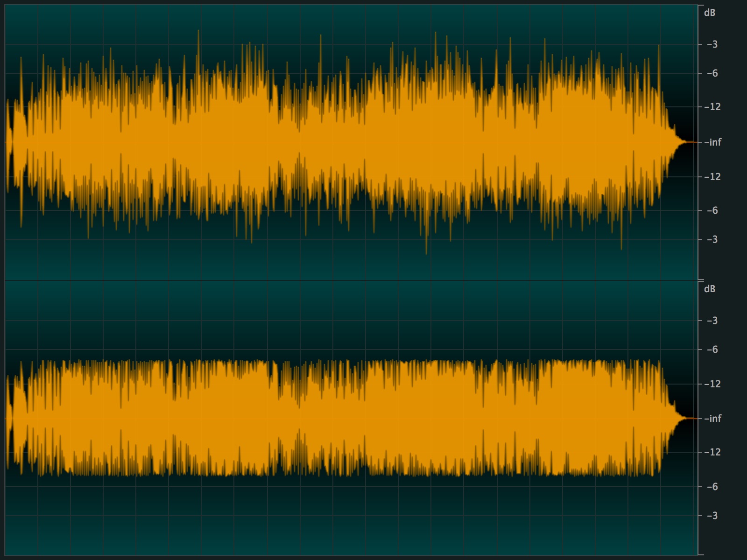Select upper channel's -3 mark below its centerline
The image size is (747, 560).
click(712, 239)
